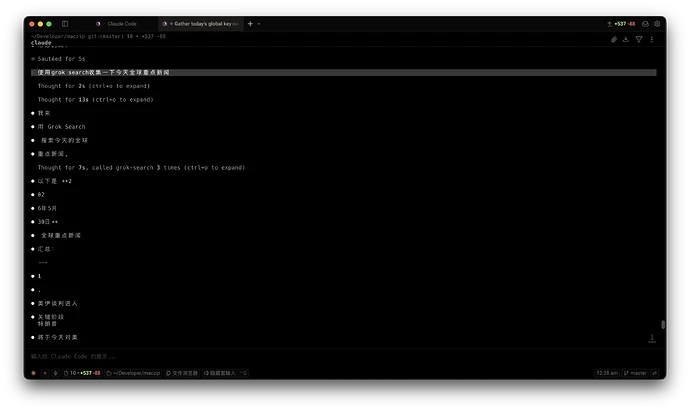Focus the Claude Code prompt input field
This screenshot has height=411, width=690.
coord(343,356)
